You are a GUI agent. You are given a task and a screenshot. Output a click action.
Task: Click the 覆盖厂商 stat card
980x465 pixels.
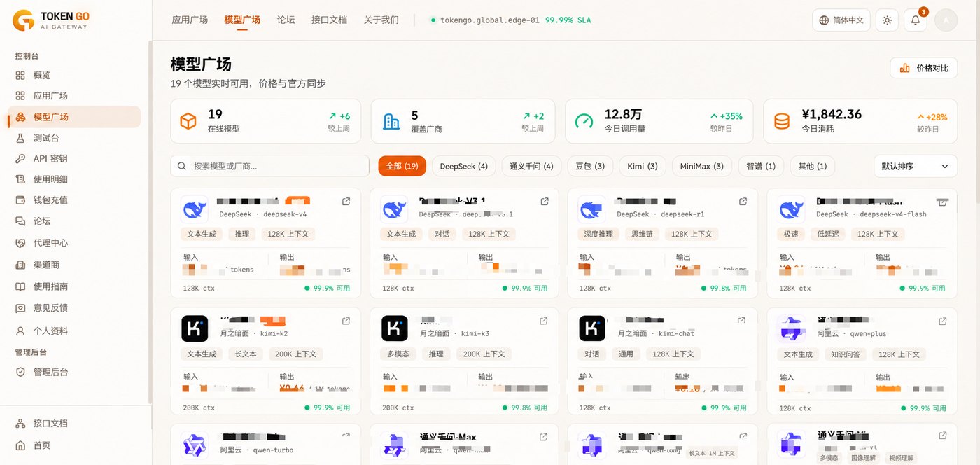463,121
